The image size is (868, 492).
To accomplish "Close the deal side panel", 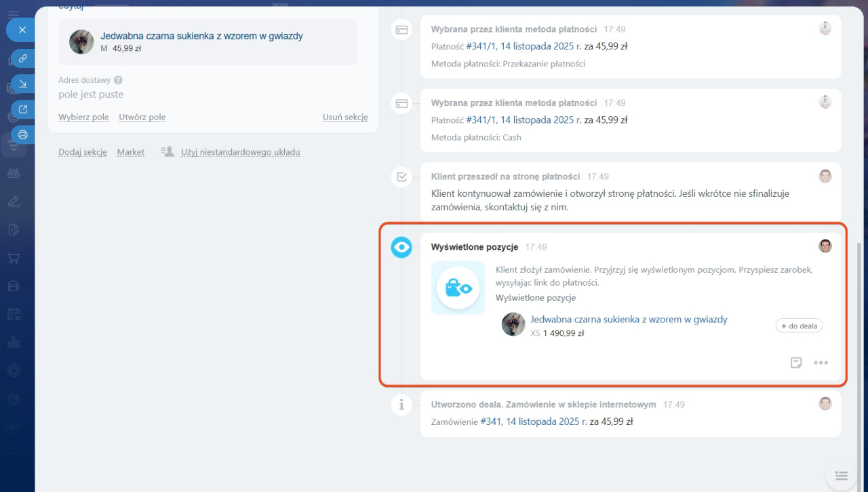I will click(22, 30).
